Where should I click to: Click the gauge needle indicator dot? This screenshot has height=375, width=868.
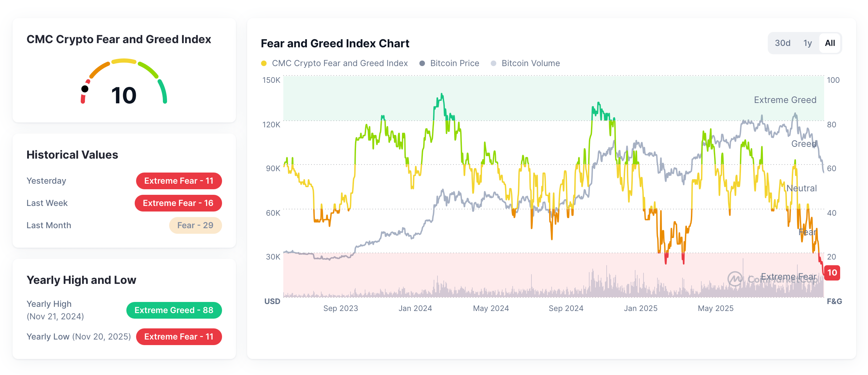tap(85, 88)
